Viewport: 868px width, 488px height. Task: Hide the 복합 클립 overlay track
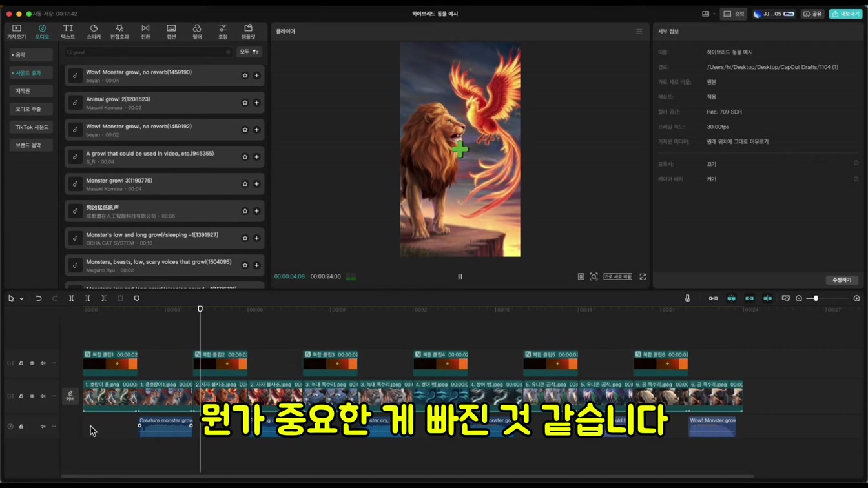pyautogui.click(x=32, y=363)
